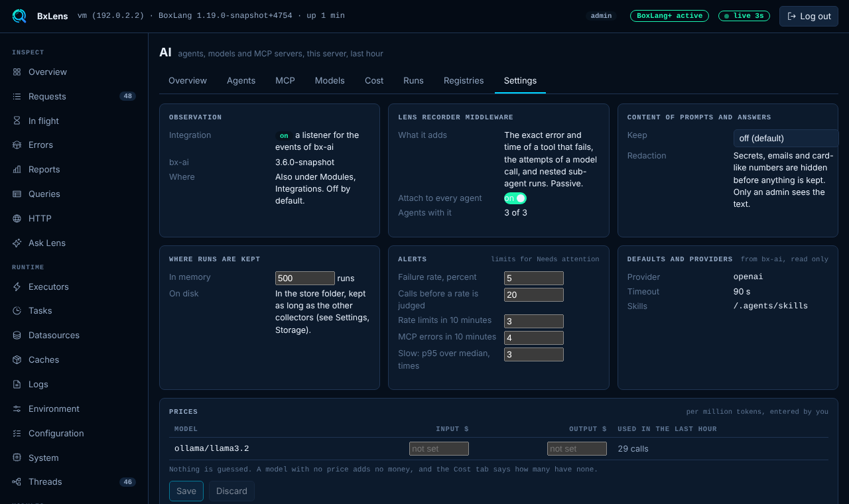
Task: Select the HTTP globe icon
Action: pyautogui.click(x=17, y=218)
